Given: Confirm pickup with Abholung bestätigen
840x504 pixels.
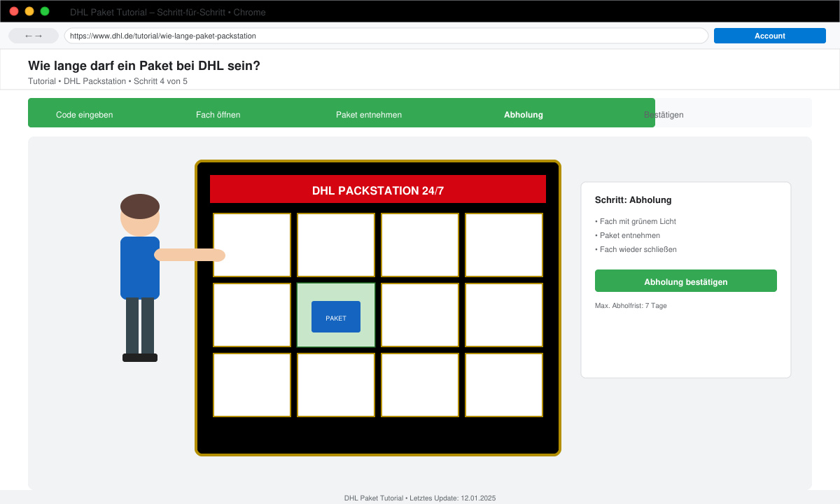Looking at the screenshot, I should (686, 281).
